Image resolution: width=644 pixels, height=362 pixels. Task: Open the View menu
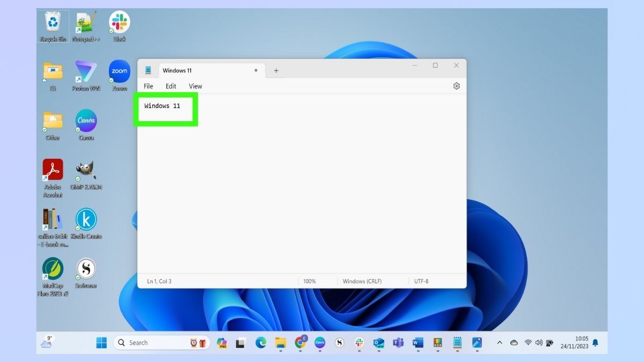195,86
